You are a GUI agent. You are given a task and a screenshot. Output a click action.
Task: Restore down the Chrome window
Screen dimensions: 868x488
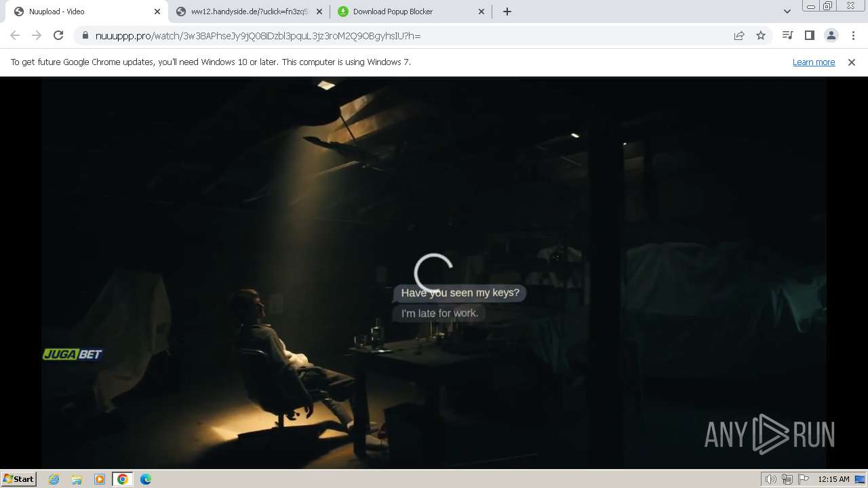tap(828, 6)
